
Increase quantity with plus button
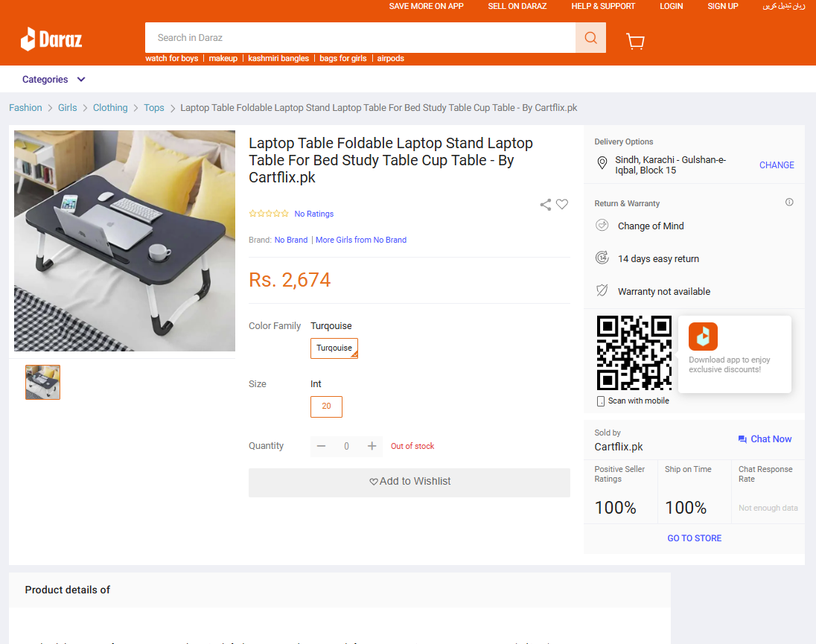[x=372, y=446]
